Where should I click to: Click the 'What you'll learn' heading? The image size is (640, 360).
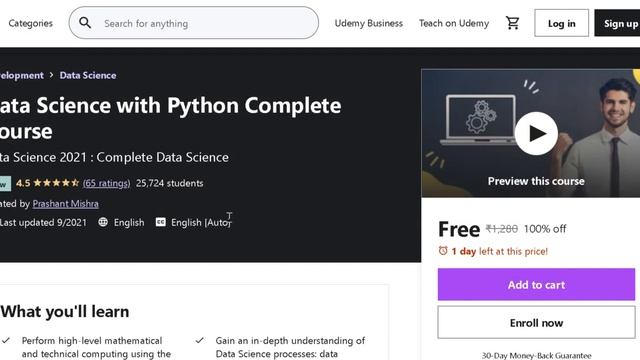65,312
